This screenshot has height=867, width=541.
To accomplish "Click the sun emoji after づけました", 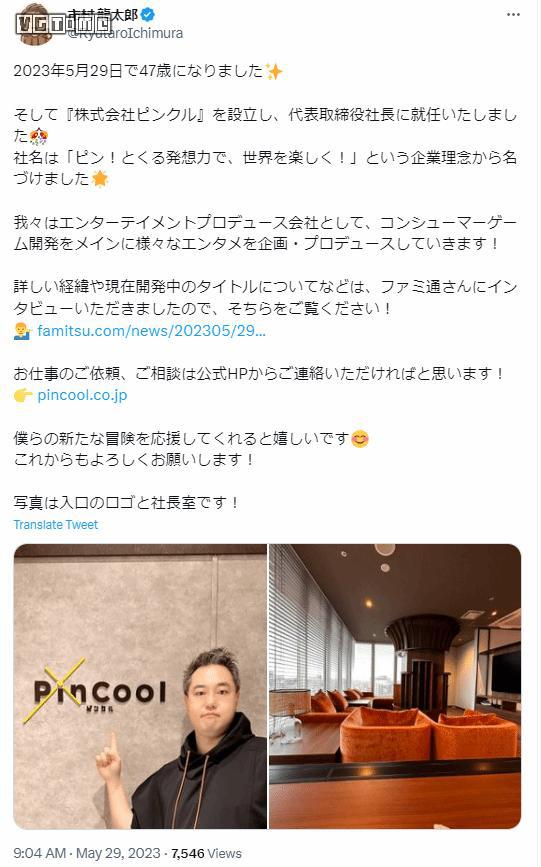I will [100, 179].
